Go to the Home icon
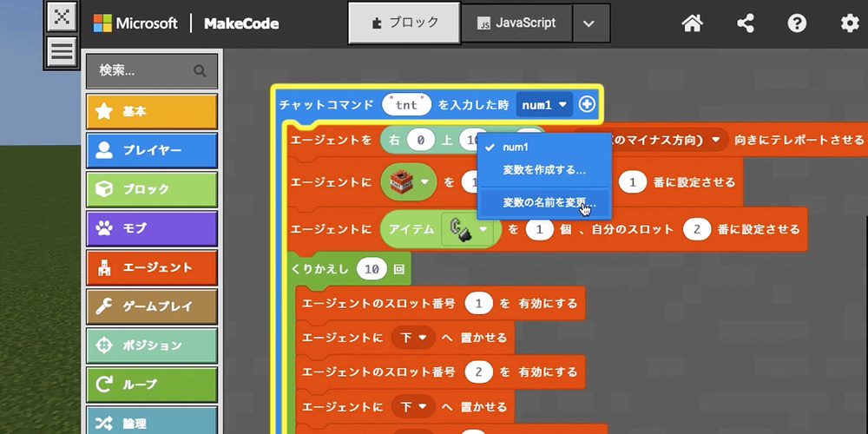The height and width of the screenshot is (434, 868). pyautogui.click(x=693, y=23)
